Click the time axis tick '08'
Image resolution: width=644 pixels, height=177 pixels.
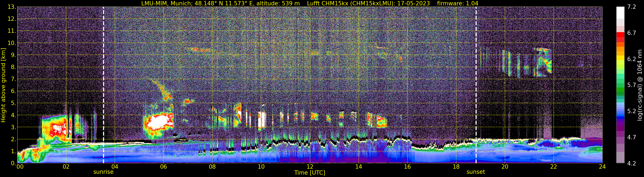[x=212, y=167]
